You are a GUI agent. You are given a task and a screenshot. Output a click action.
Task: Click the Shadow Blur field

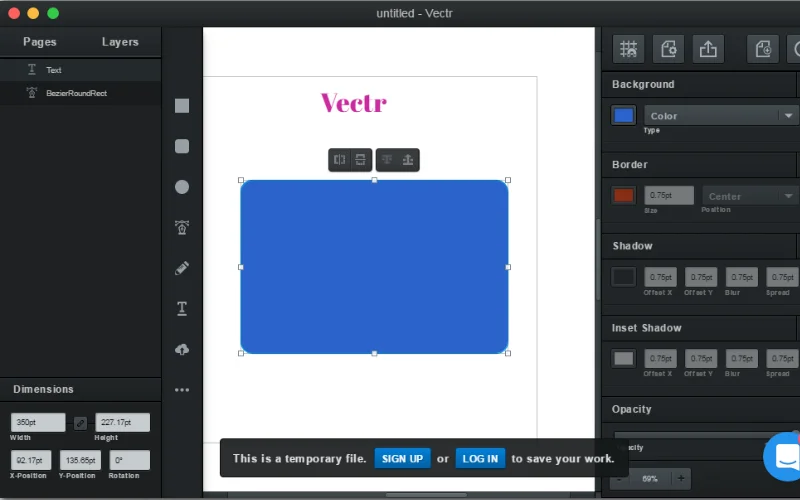point(742,277)
